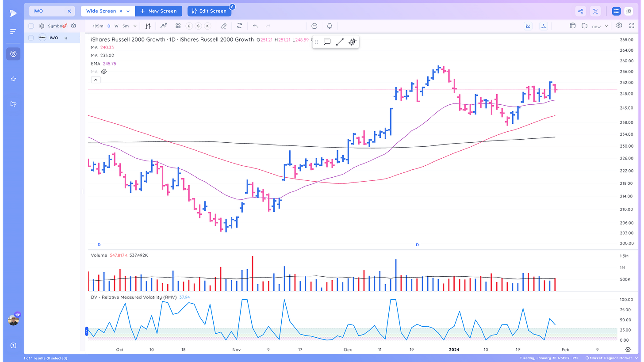This screenshot has width=644, height=362.
Task: Click the MA 233.02 indicator label
Action: [x=102, y=56]
